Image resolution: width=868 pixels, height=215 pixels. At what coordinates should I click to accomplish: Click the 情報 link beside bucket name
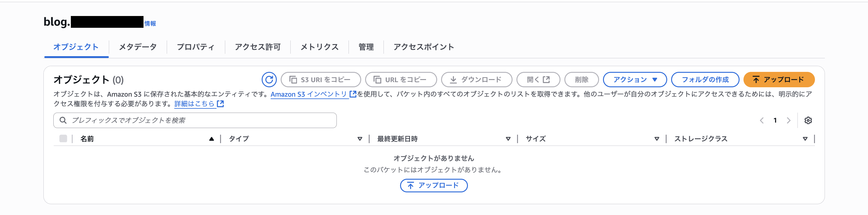tap(150, 24)
